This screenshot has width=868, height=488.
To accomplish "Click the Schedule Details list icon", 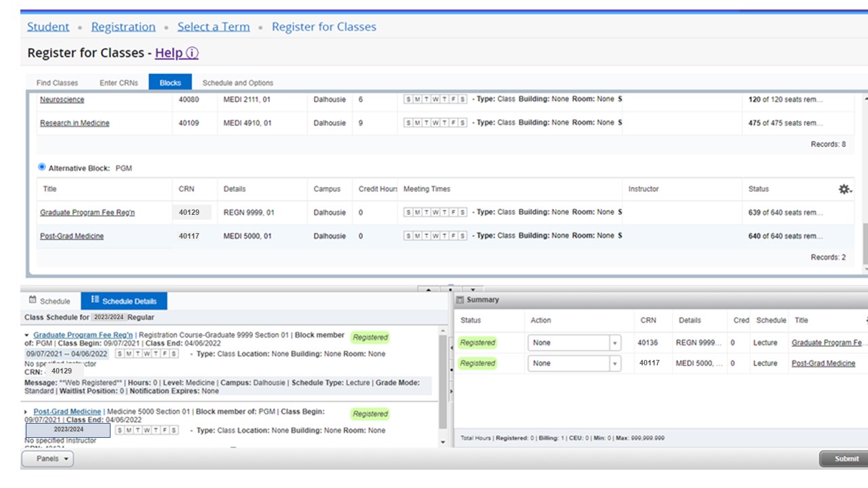I will click(x=95, y=300).
